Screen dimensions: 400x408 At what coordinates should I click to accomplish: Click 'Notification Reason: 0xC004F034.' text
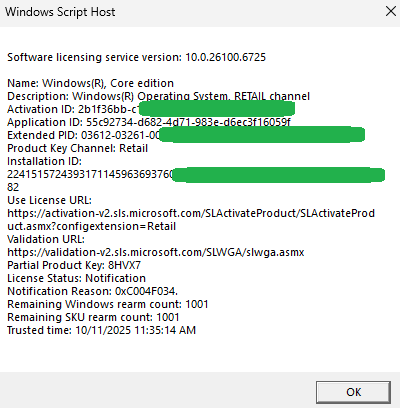pyautogui.click(x=93, y=291)
